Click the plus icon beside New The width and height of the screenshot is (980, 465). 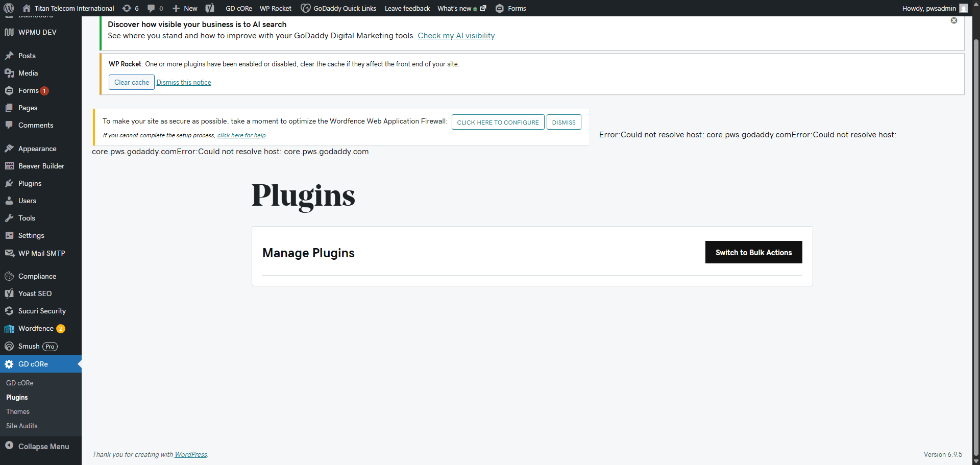click(x=176, y=8)
